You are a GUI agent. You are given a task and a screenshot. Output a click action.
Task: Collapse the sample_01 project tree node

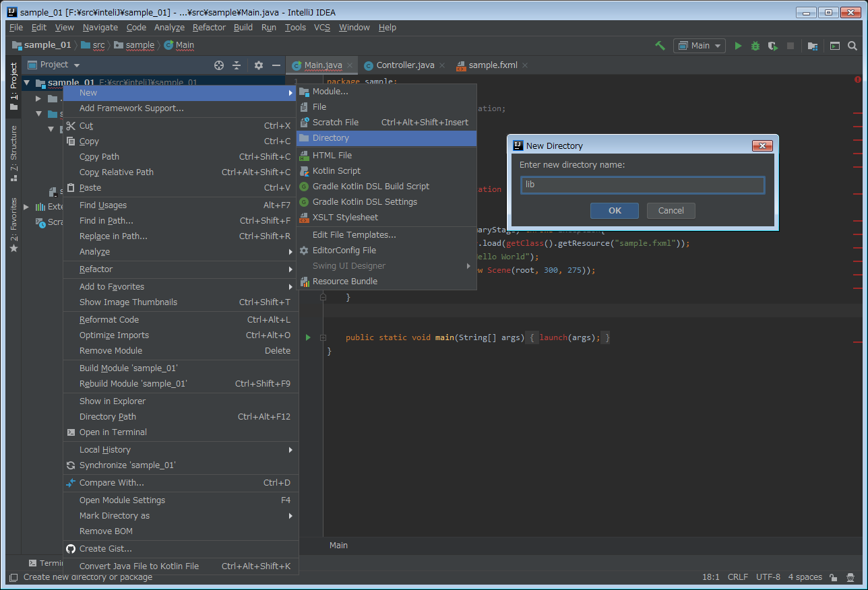26,82
